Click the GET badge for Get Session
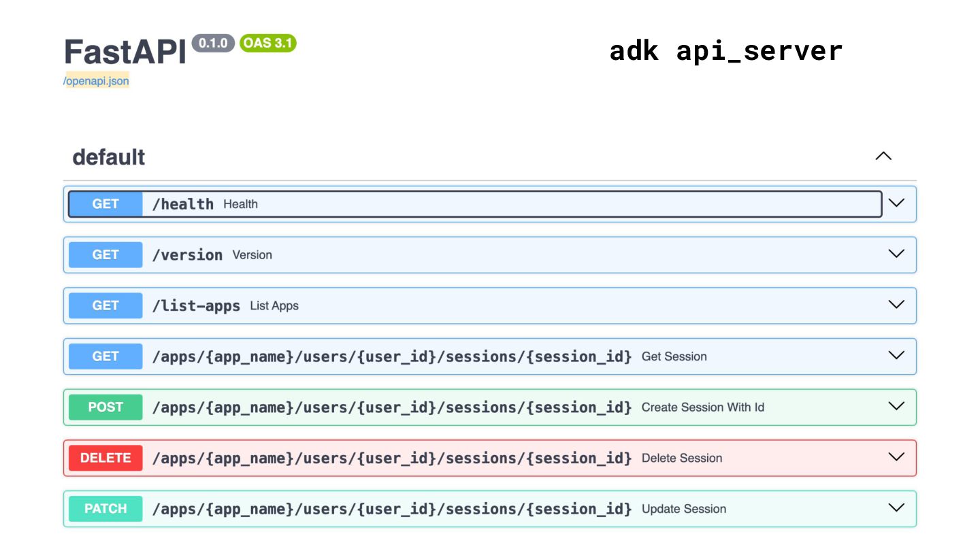The width and height of the screenshot is (980, 551). tap(105, 356)
